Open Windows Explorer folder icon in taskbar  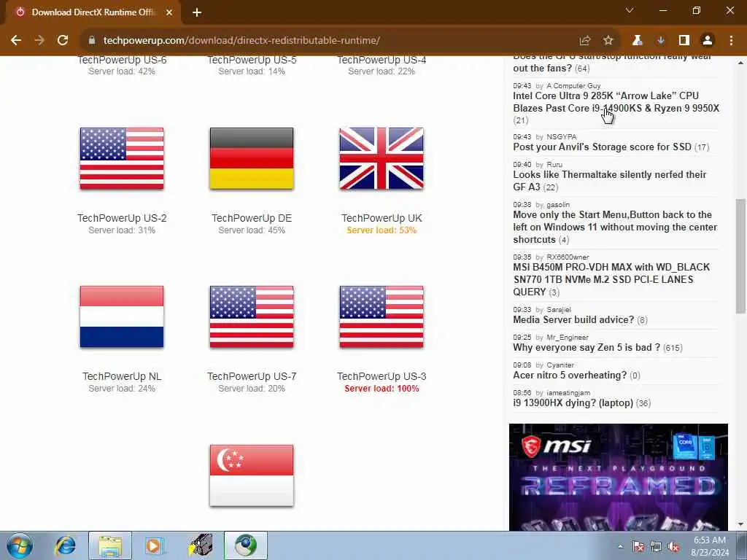110,545
